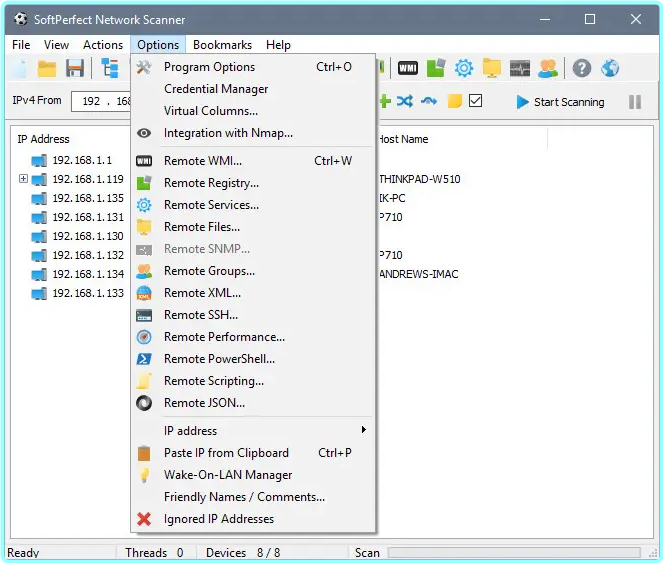
Task: Click the tree view toolbar icon
Action: click(110, 68)
